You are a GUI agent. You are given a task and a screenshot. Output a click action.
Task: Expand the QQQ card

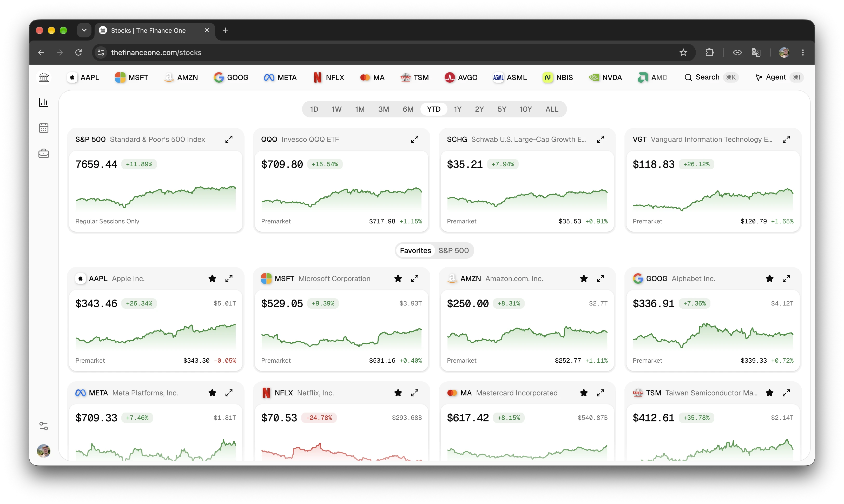pyautogui.click(x=415, y=139)
